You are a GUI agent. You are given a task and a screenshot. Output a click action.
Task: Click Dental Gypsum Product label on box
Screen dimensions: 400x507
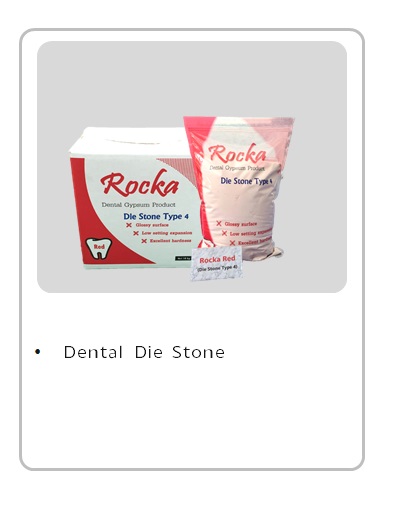point(138,205)
